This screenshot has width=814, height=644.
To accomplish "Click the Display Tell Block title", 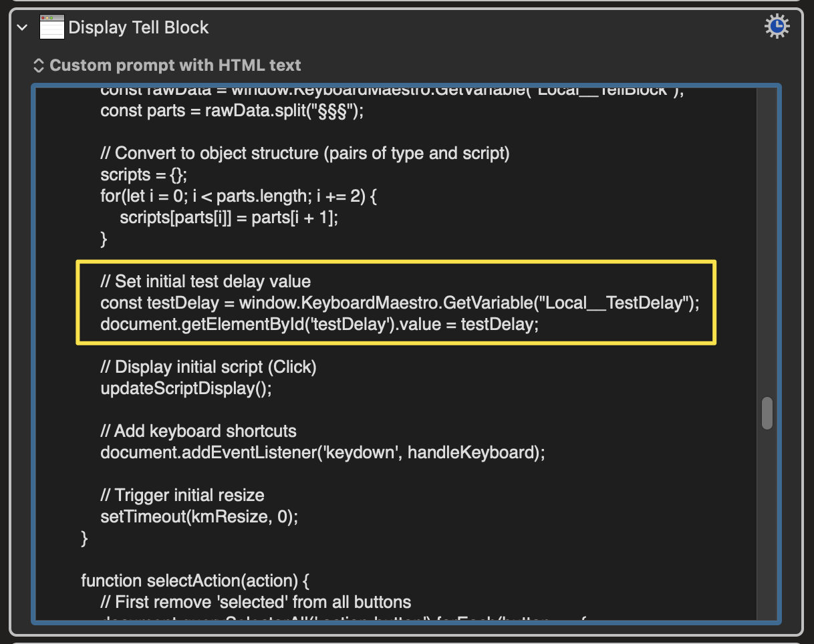I will click(x=139, y=27).
